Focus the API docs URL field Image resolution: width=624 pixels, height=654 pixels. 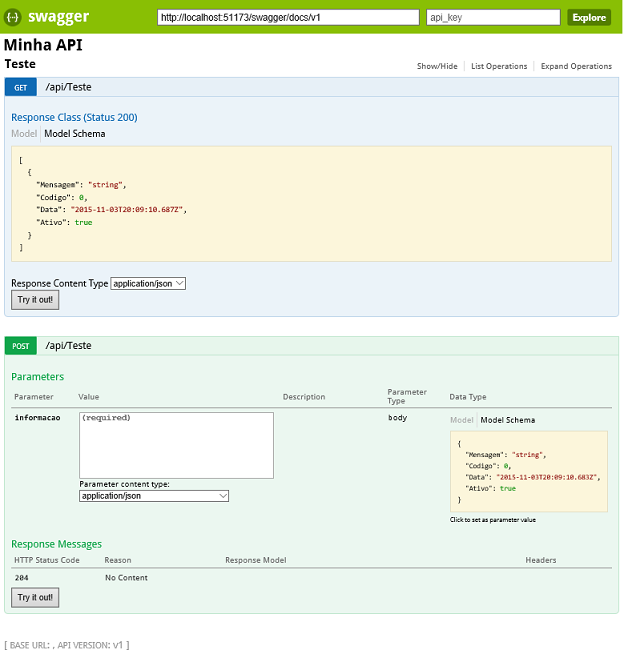[x=288, y=17]
